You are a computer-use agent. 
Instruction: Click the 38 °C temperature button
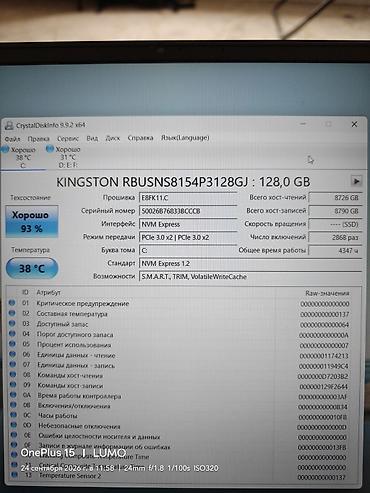point(32,268)
